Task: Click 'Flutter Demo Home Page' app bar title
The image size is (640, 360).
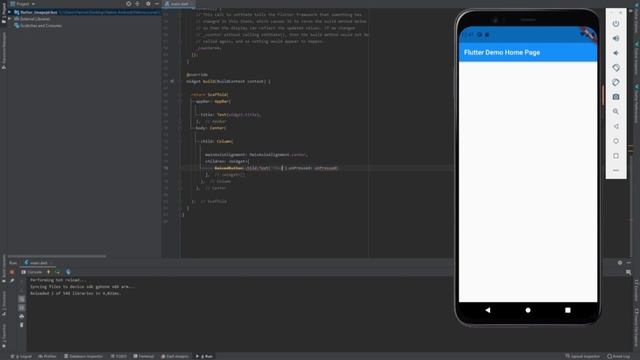Action: 502,52
